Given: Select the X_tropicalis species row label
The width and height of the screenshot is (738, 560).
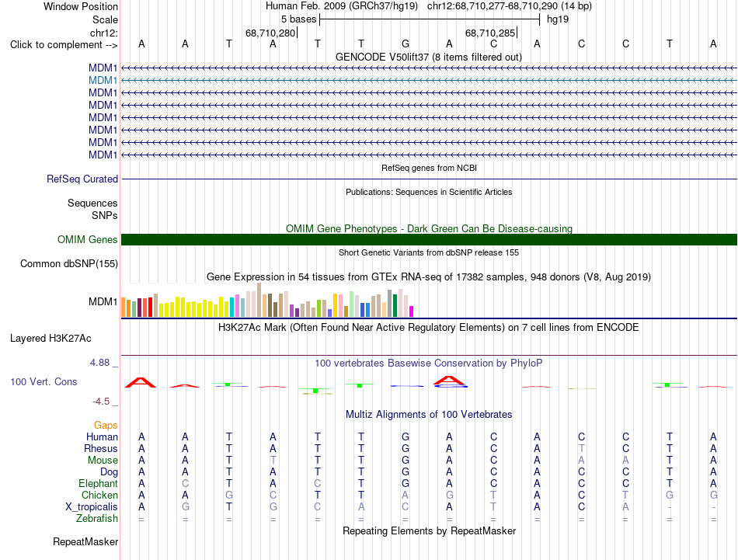Looking at the screenshot, I should coord(92,507).
